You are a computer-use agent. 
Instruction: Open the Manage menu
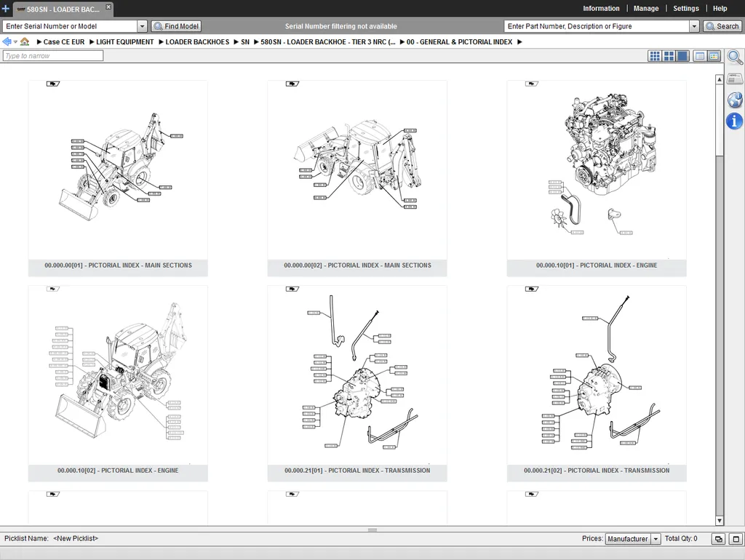[x=646, y=9]
